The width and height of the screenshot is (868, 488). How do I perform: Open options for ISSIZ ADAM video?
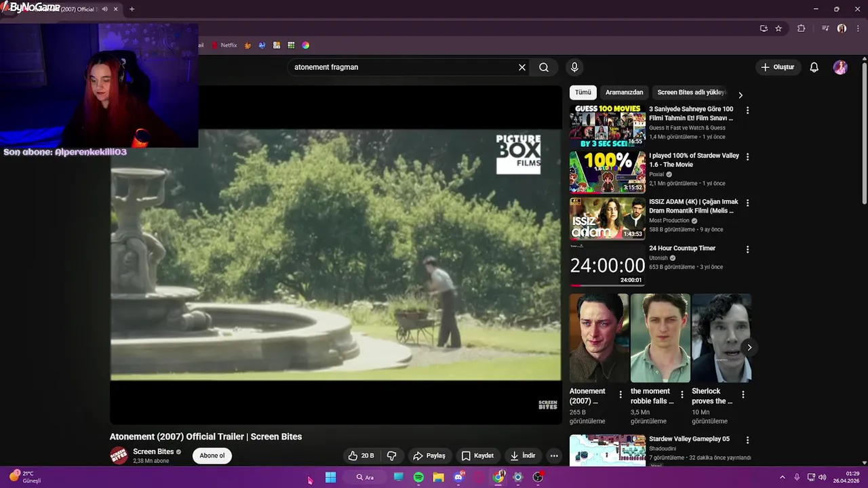(747, 203)
